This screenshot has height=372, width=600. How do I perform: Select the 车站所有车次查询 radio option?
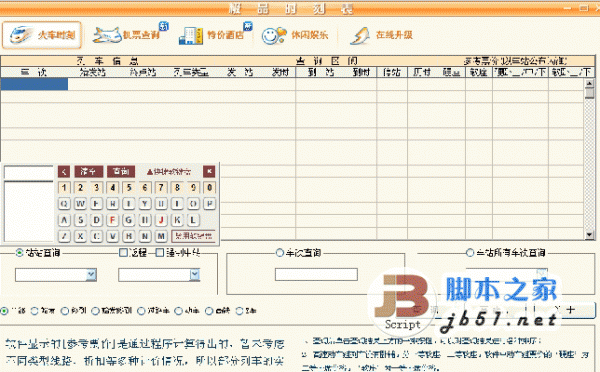pos(470,253)
